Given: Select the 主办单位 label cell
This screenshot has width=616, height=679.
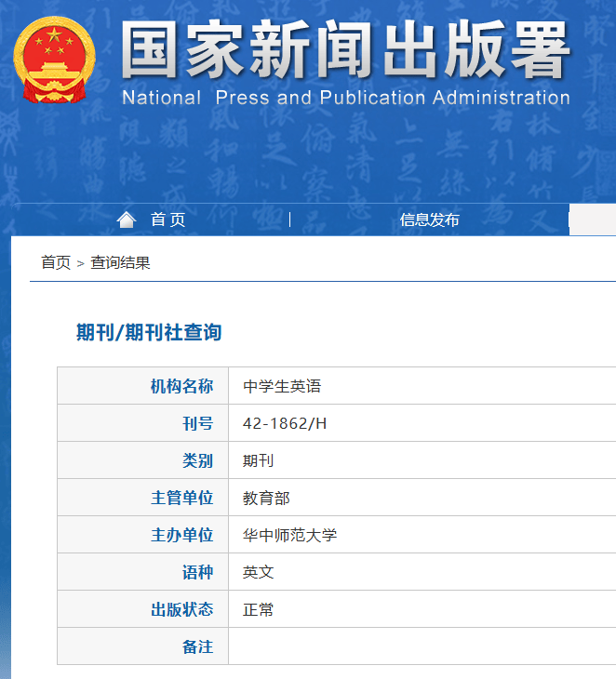Looking at the screenshot, I should (x=143, y=535).
